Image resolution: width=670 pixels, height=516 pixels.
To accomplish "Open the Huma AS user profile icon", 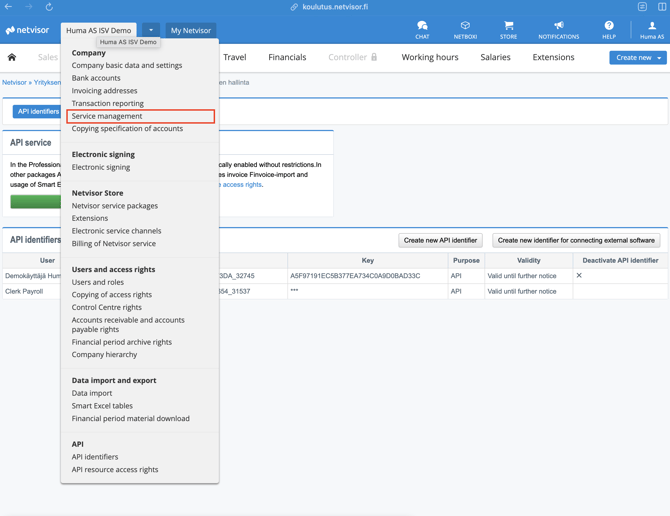I will tap(651, 27).
